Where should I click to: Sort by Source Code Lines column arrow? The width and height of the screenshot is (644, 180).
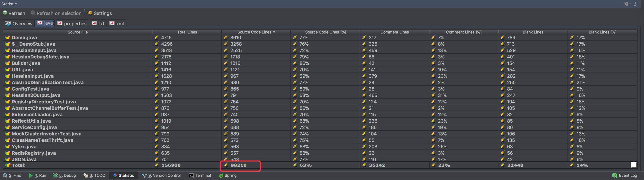[x=274, y=32]
